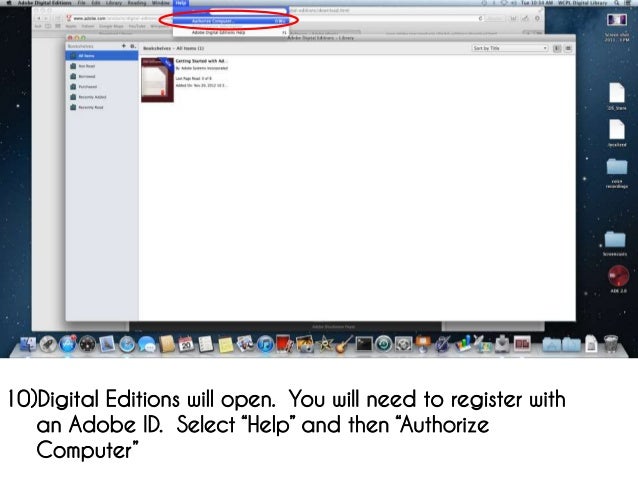
Task: Open iMovie from the dock
Action: pyautogui.click(x=324, y=344)
